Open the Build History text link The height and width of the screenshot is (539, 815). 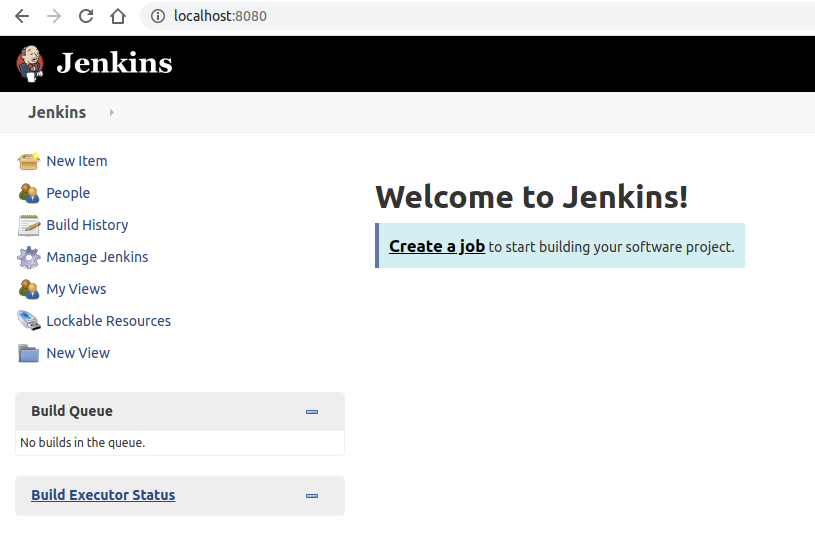pyautogui.click(x=87, y=225)
